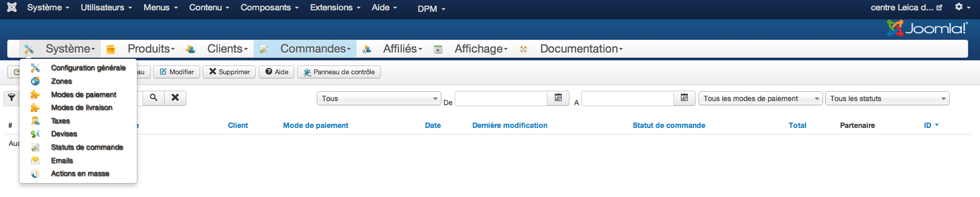Click the Taxes building icon
Viewport: 980px width, 197px height.
click(35, 121)
